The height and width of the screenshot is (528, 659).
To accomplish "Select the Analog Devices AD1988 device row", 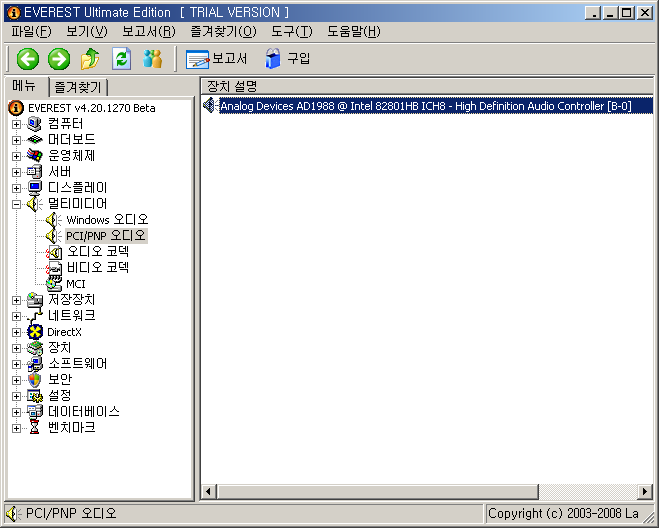I will pyautogui.click(x=427, y=106).
